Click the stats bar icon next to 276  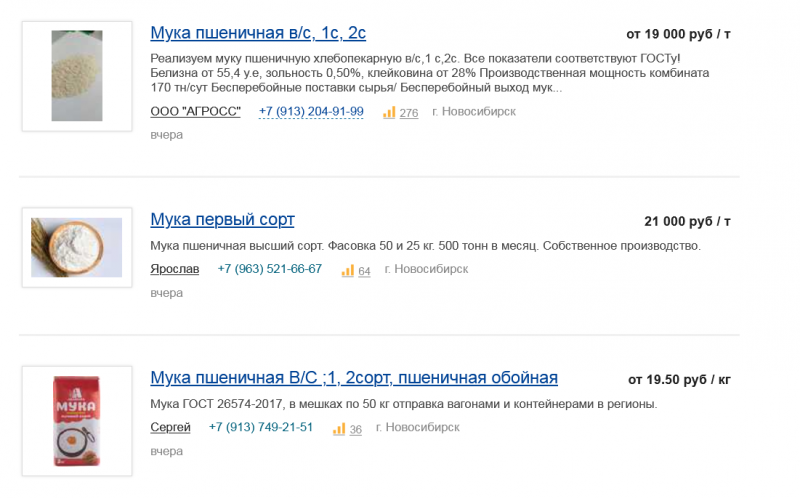[389, 112]
